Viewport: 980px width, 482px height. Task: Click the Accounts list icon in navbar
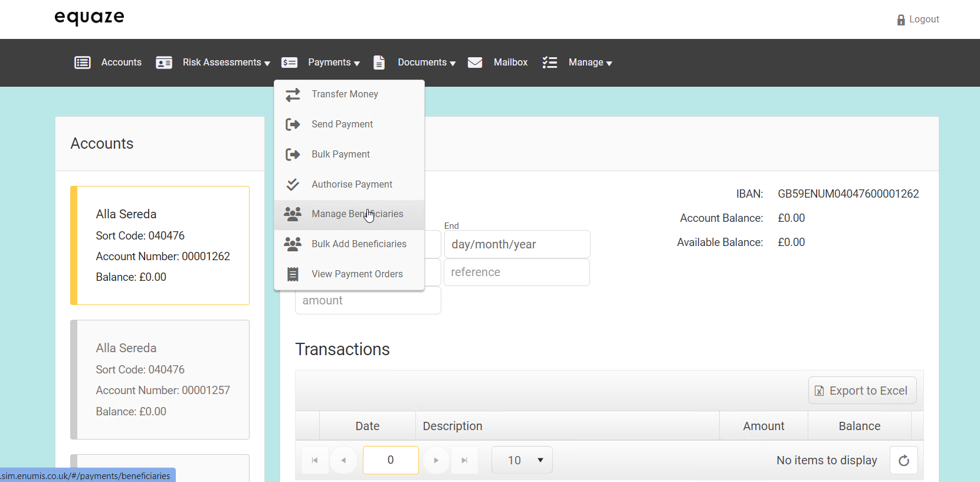[x=83, y=63]
